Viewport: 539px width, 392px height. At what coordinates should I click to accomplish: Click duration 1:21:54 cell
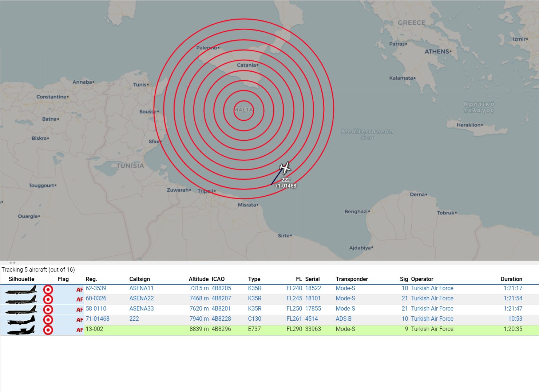click(x=513, y=298)
